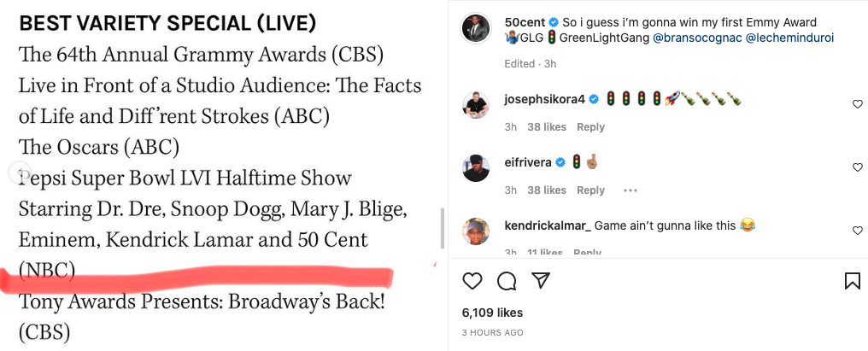The width and height of the screenshot is (868, 351).
Task: Show 38 likes on josephsikora4's comment
Action: pos(547,127)
